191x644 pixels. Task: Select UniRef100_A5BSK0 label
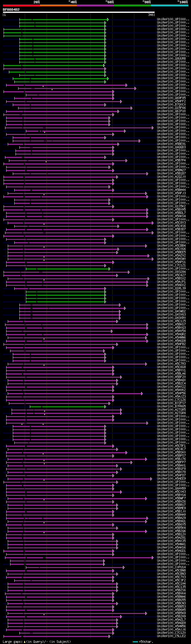click(x=171, y=453)
